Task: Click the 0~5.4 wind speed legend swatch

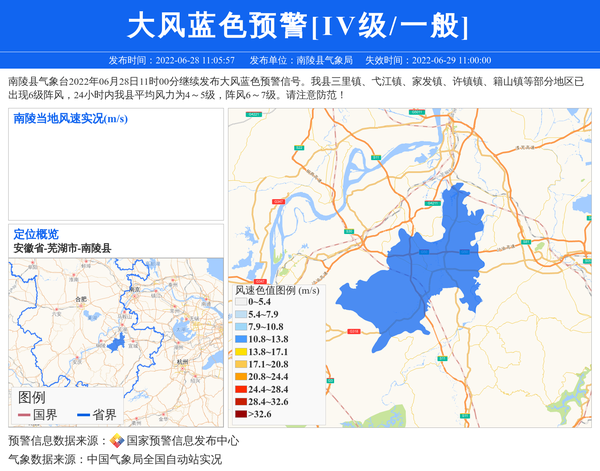Action: 240,301
